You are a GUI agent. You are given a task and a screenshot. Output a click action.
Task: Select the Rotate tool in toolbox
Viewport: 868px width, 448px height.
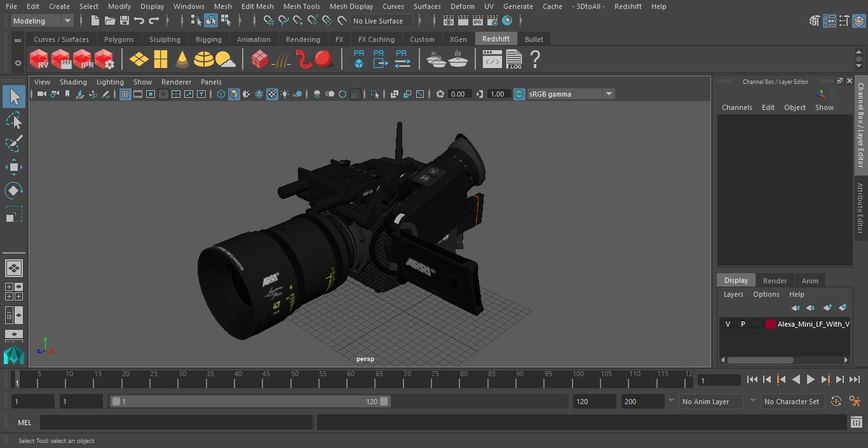[x=14, y=191]
